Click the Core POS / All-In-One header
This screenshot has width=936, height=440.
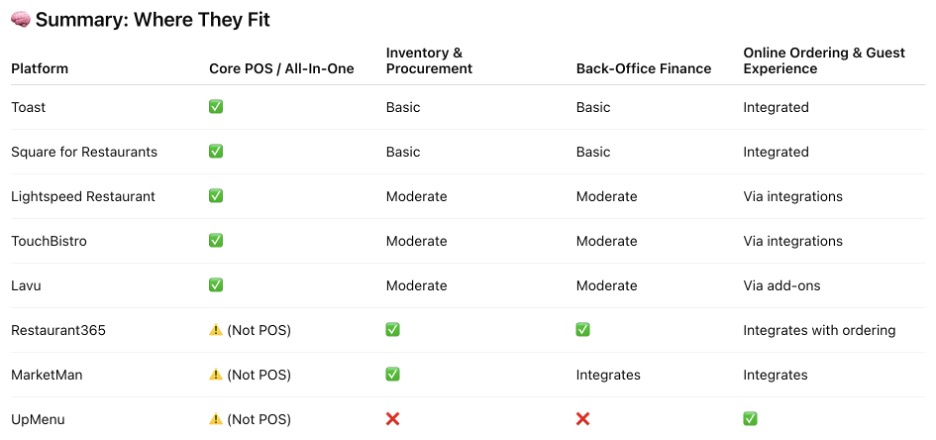click(x=281, y=69)
